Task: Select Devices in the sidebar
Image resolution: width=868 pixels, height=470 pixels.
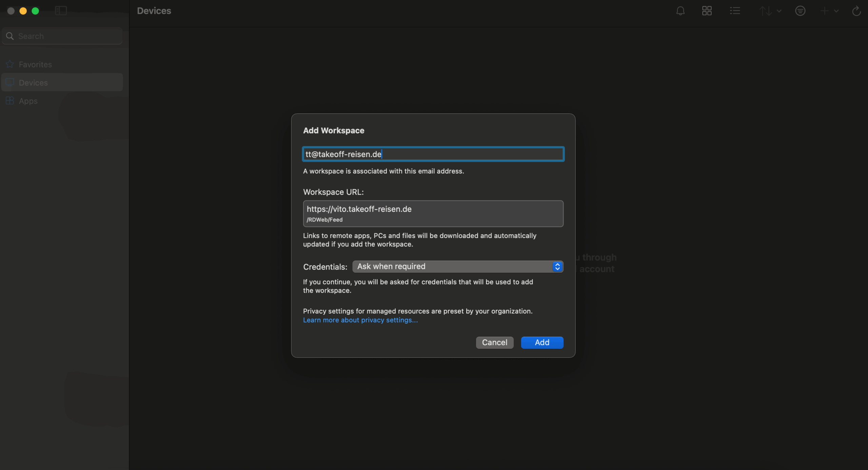Action: pyautogui.click(x=33, y=83)
